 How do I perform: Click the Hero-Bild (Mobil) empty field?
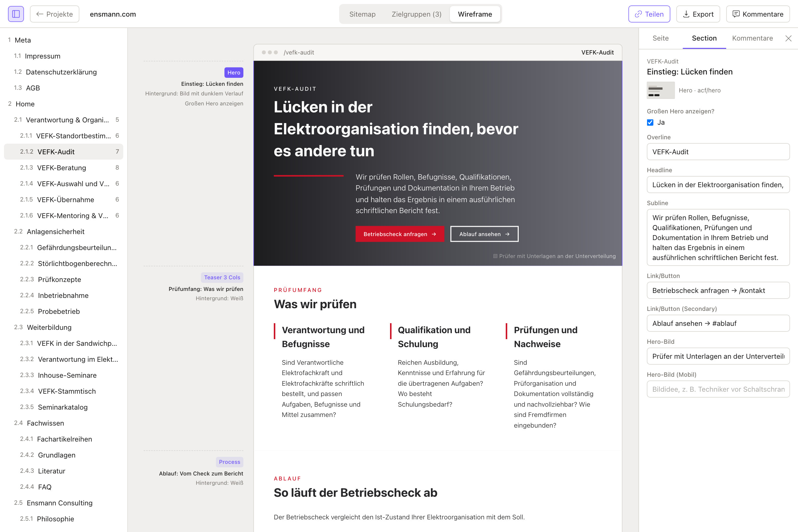click(x=718, y=389)
